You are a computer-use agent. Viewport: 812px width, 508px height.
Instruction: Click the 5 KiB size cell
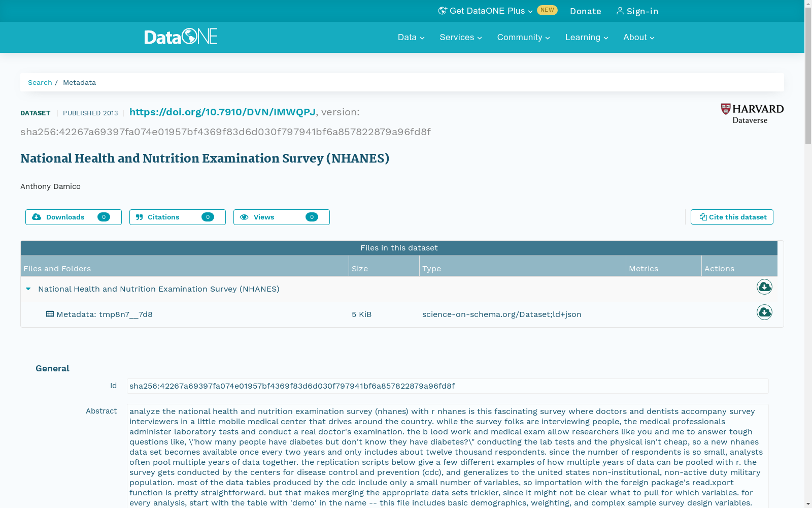pyautogui.click(x=362, y=314)
